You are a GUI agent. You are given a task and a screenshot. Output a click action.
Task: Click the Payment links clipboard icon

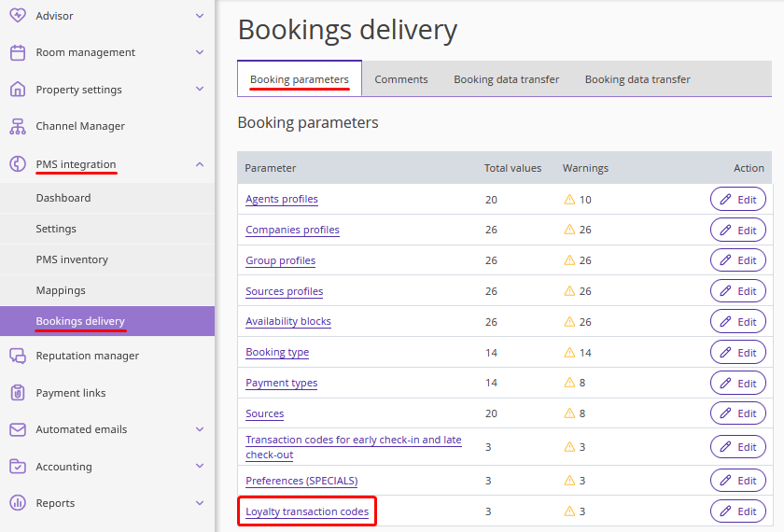point(18,393)
